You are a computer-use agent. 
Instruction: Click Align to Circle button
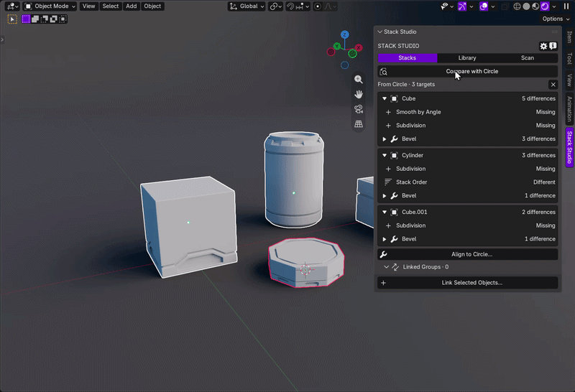click(468, 254)
